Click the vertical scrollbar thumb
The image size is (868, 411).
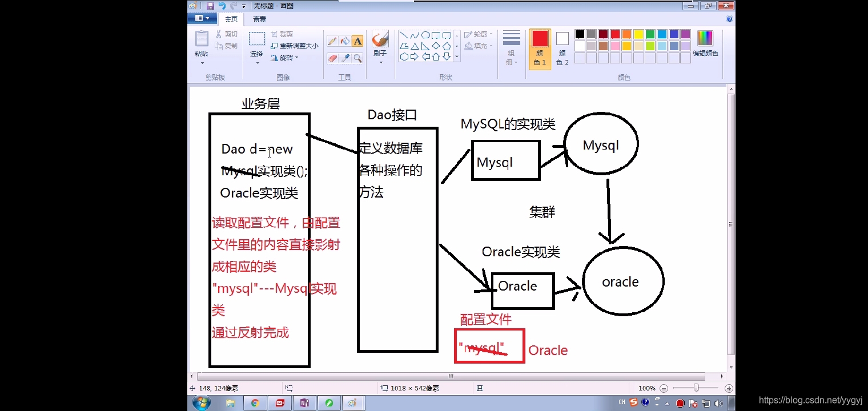coord(732,224)
